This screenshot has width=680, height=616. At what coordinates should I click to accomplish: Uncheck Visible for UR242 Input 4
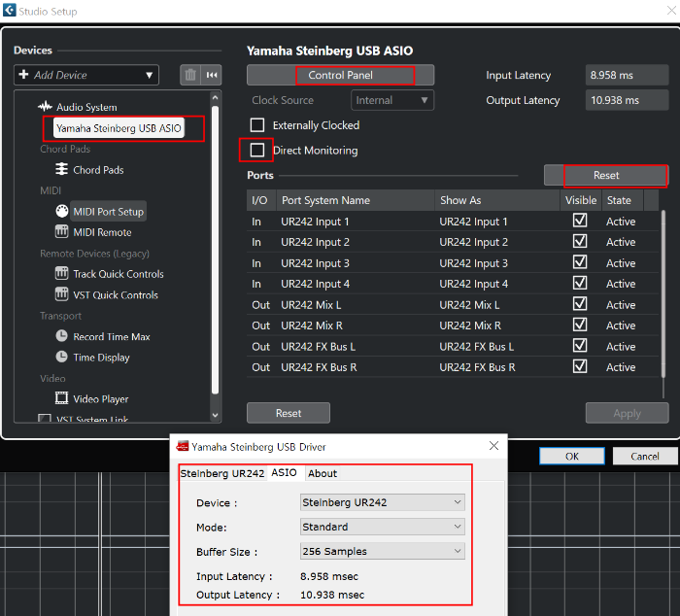[580, 283]
